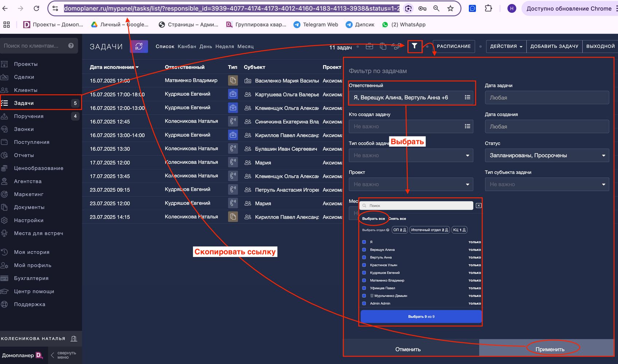Click the list icon in Кто создал задачу field

click(x=468, y=126)
